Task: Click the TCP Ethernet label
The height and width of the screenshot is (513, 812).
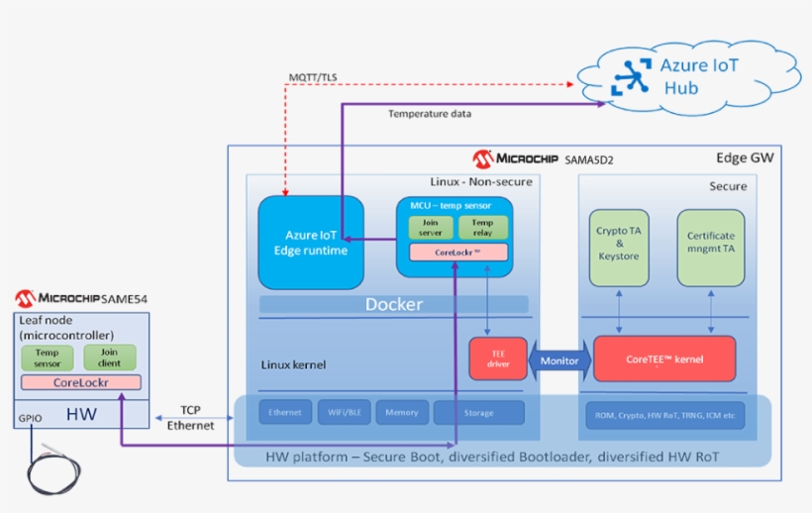Action: [x=190, y=418]
